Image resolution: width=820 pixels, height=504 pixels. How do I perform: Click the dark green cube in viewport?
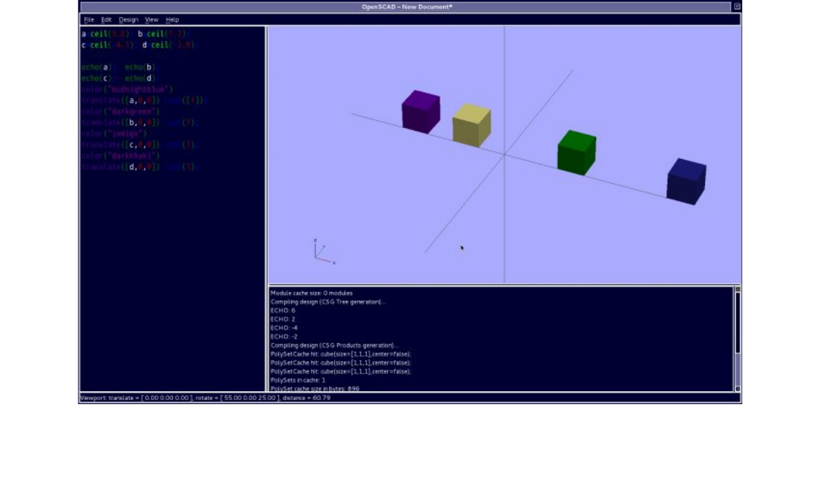pyautogui.click(x=576, y=152)
